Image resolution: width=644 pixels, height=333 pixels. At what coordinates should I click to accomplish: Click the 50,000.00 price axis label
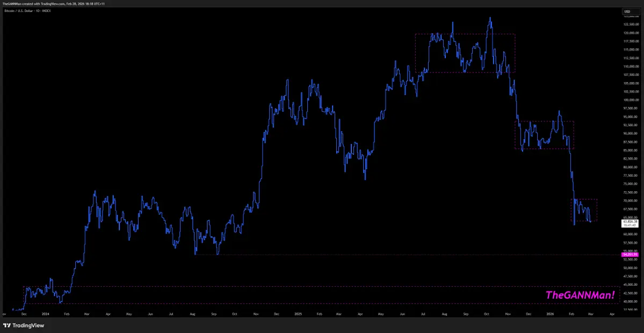[x=630, y=268]
